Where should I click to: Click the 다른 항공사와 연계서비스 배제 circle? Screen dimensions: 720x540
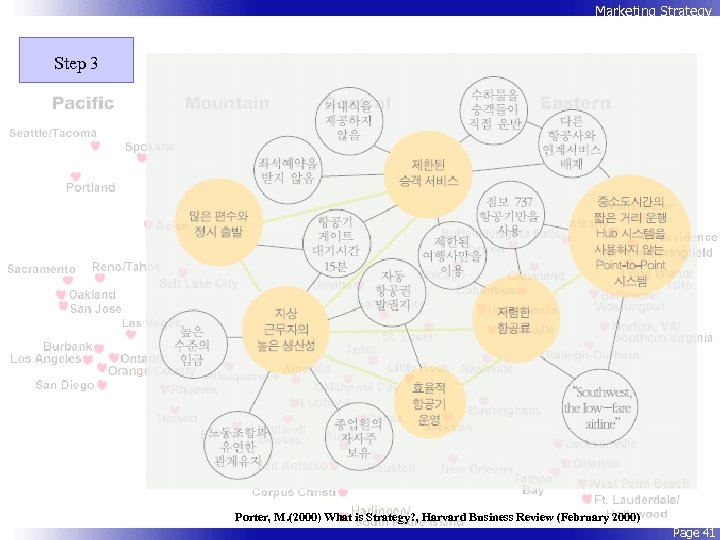572,144
